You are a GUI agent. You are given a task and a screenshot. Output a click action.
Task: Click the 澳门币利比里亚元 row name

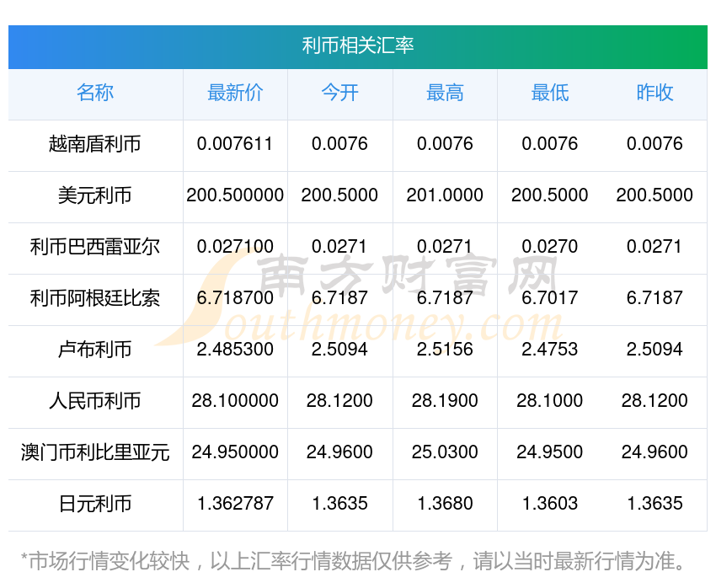(95, 452)
